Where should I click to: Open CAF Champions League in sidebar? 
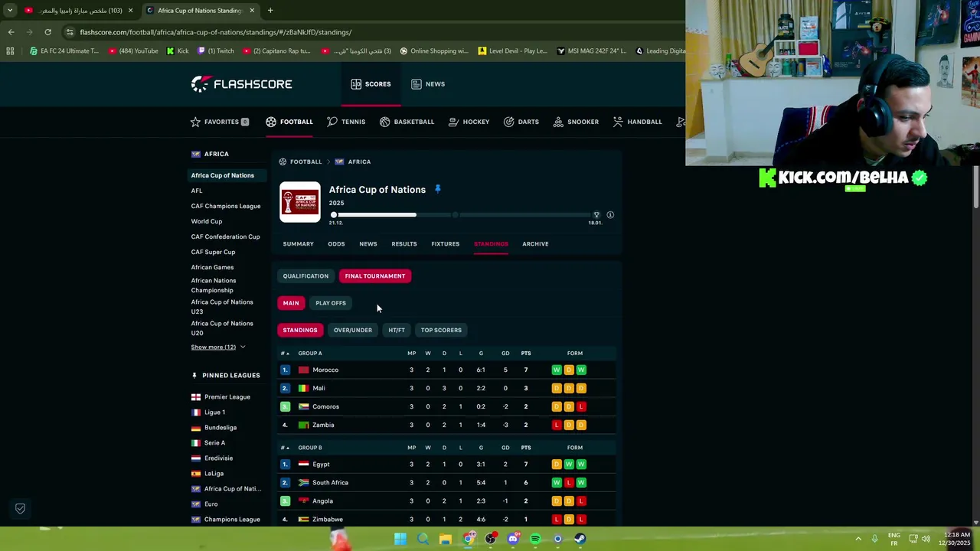pos(226,206)
